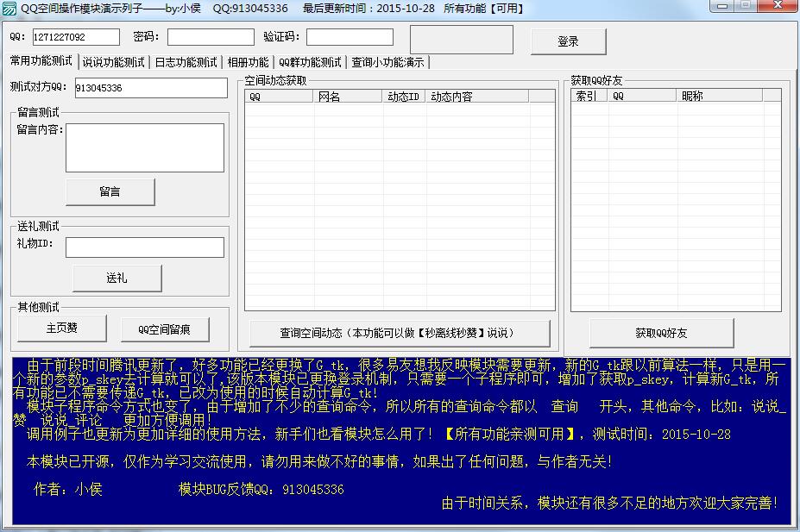Click the 主页赞 button
This screenshot has width=800, height=532.
point(62,329)
